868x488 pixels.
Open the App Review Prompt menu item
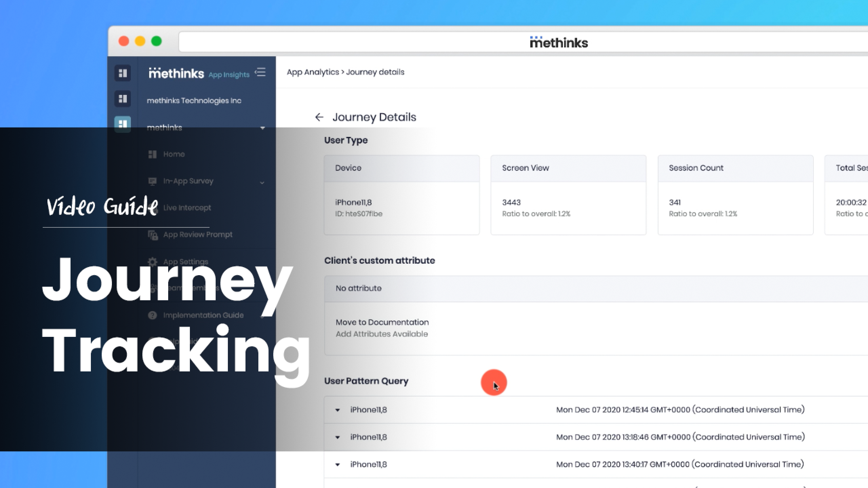[198, 235]
